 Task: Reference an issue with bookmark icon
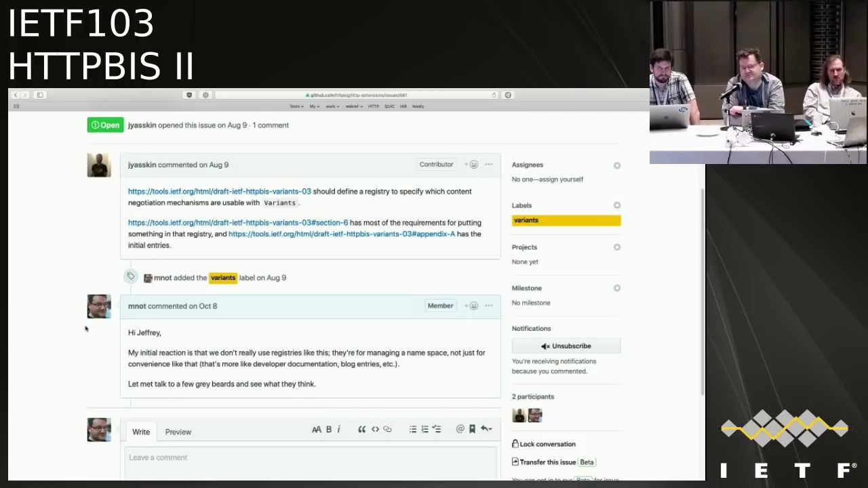(472, 429)
